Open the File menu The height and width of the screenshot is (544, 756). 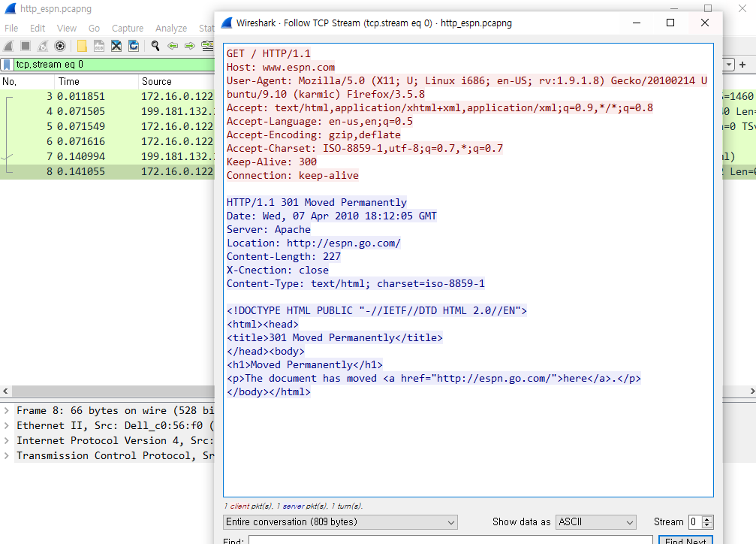click(11, 29)
